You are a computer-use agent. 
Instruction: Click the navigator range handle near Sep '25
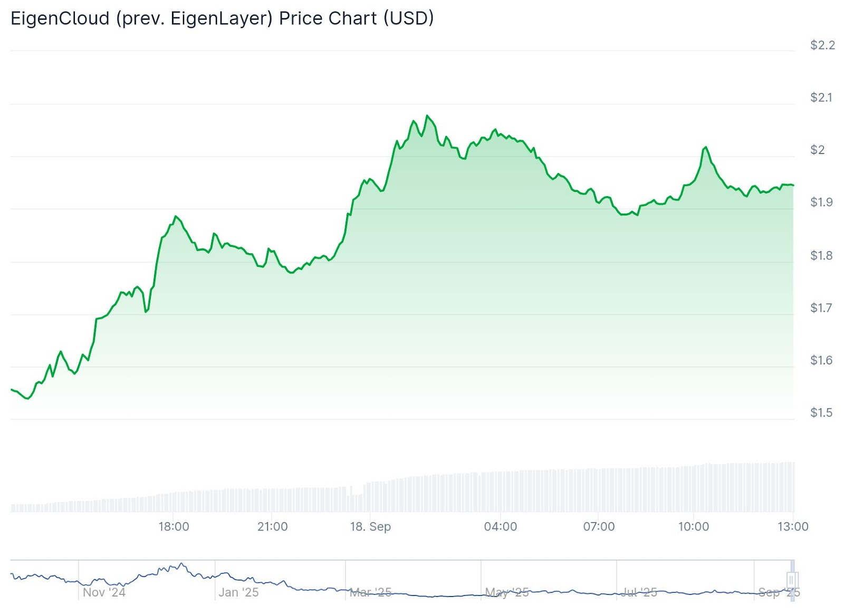point(792,580)
